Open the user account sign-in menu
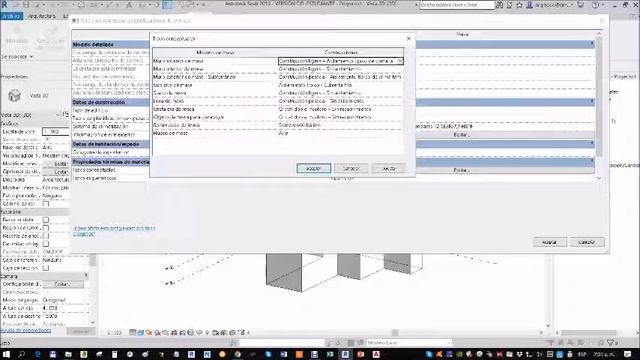 tap(551, 5)
